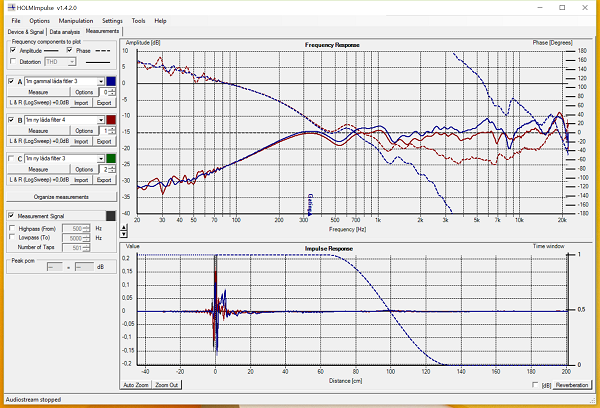Enable the Distortion checkbox
This screenshot has height=408, width=600.
click(x=13, y=61)
